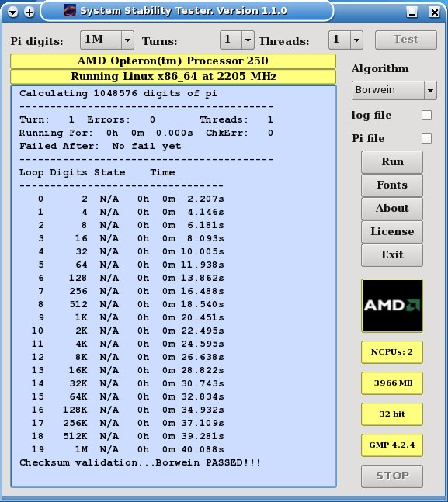Click the 'Checksum validation...Borwein PASSED!!!' line
448x502 pixels.
coord(140,462)
